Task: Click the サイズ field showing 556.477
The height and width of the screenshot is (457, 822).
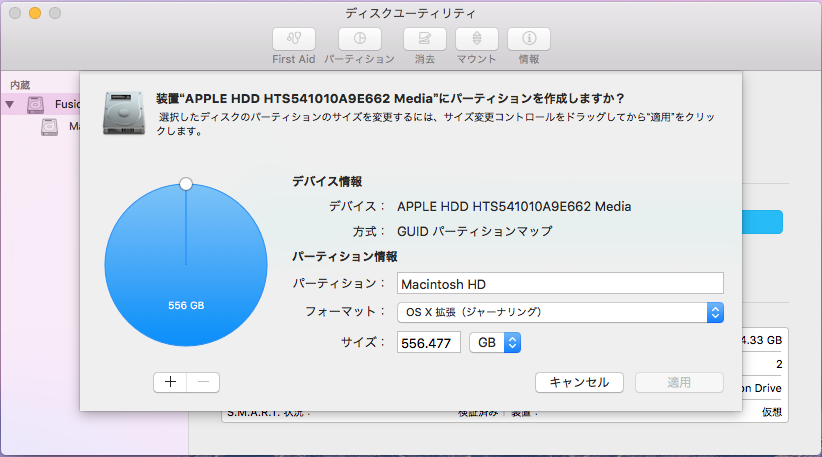Action: (x=429, y=343)
